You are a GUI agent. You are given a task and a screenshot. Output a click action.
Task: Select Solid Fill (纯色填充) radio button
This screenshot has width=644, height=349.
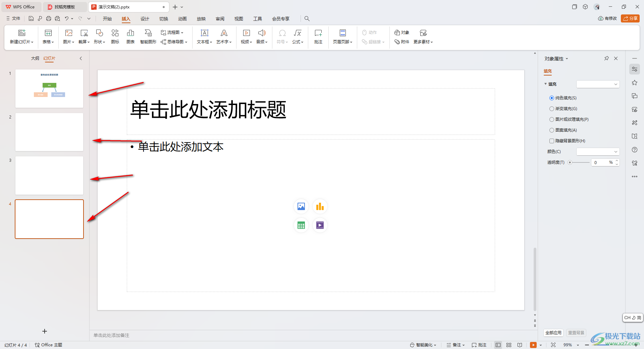coord(552,98)
